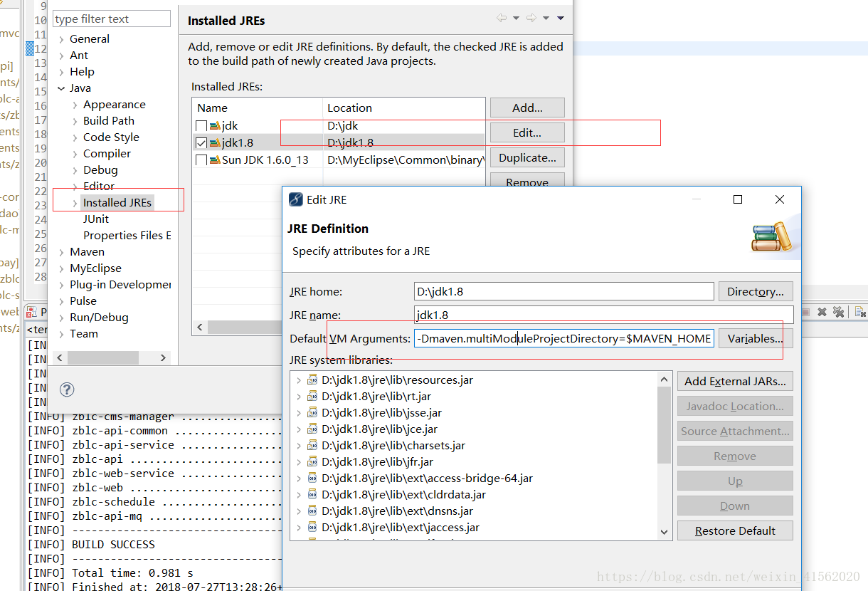Viewport: 868px width, 591px height.
Task: Click the dnsns.jar file icon
Action: [x=312, y=511]
